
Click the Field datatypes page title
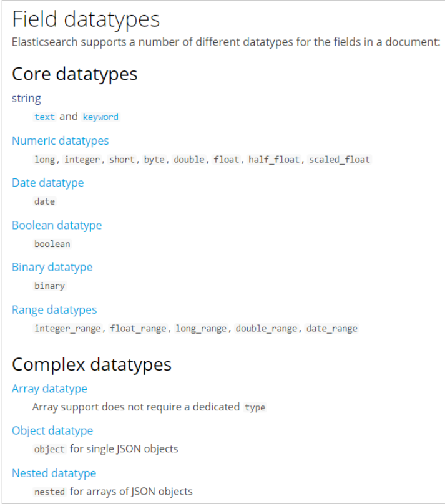pyautogui.click(x=86, y=19)
